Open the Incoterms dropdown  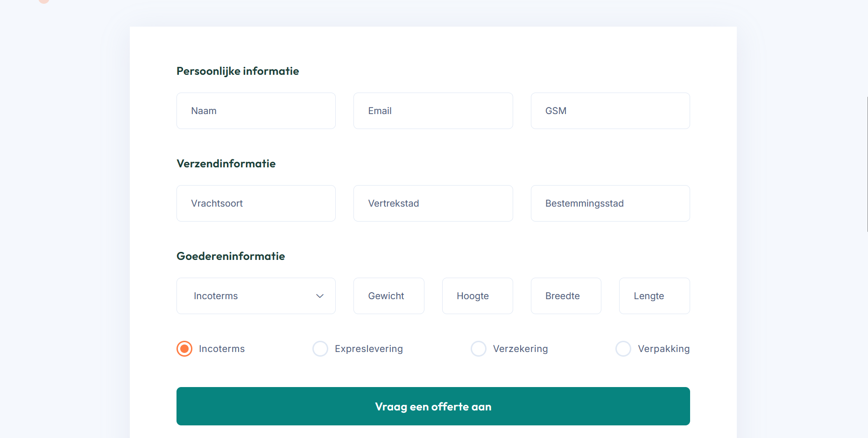256,296
